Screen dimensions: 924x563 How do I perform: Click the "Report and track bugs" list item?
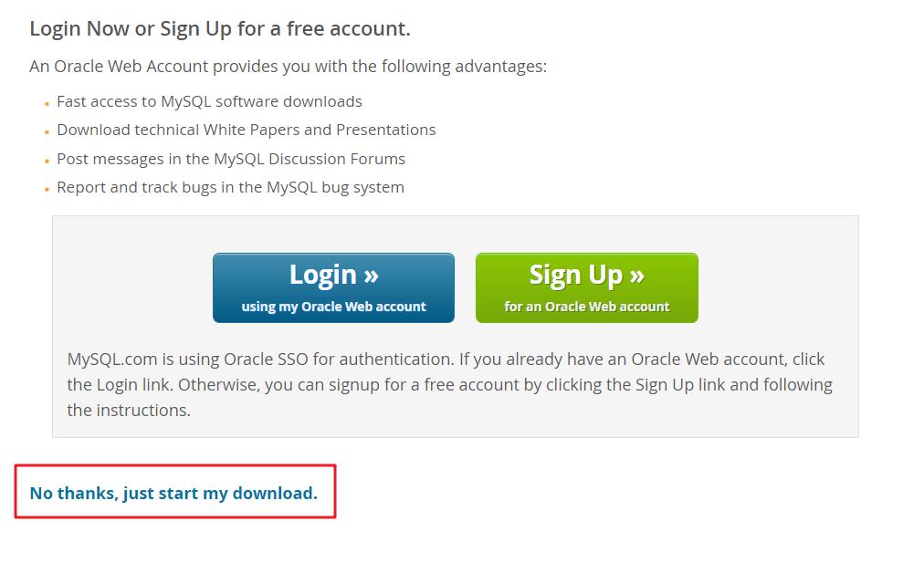click(x=230, y=187)
